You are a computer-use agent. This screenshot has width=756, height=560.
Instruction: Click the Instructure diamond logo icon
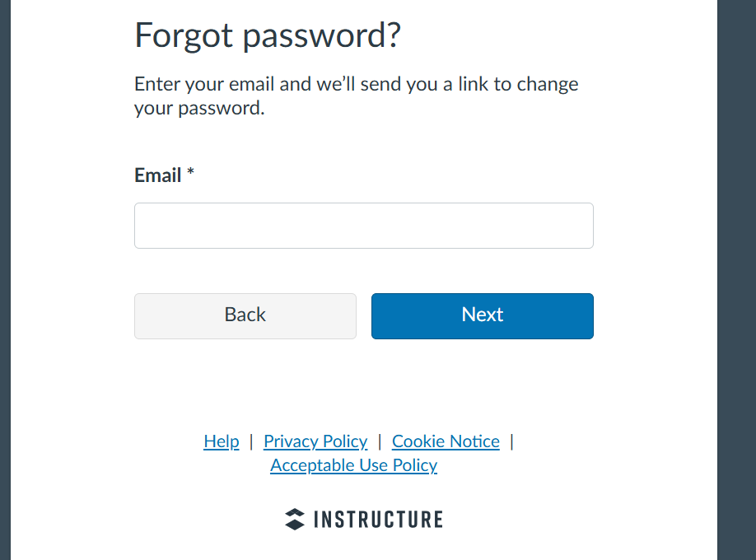coord(295,520)
